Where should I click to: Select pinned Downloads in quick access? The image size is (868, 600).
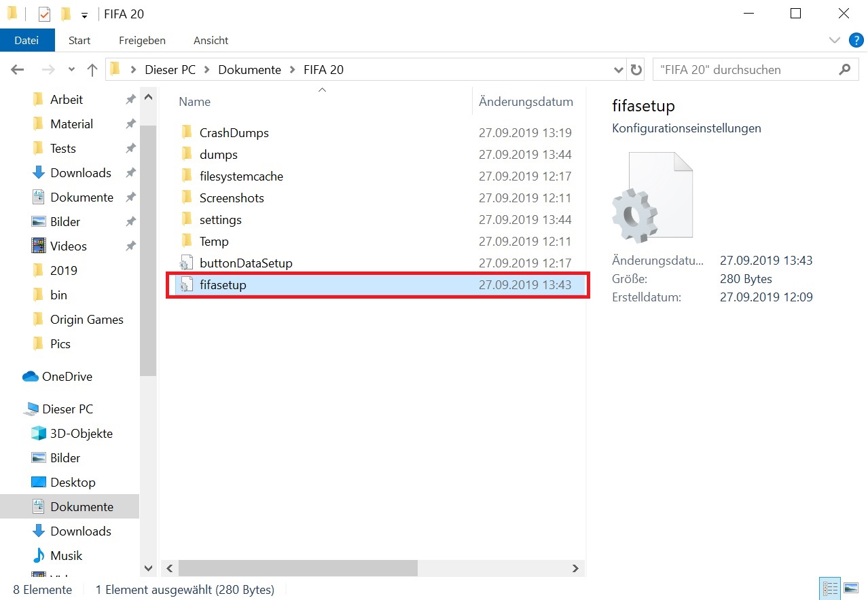click(x=80, y=172)
